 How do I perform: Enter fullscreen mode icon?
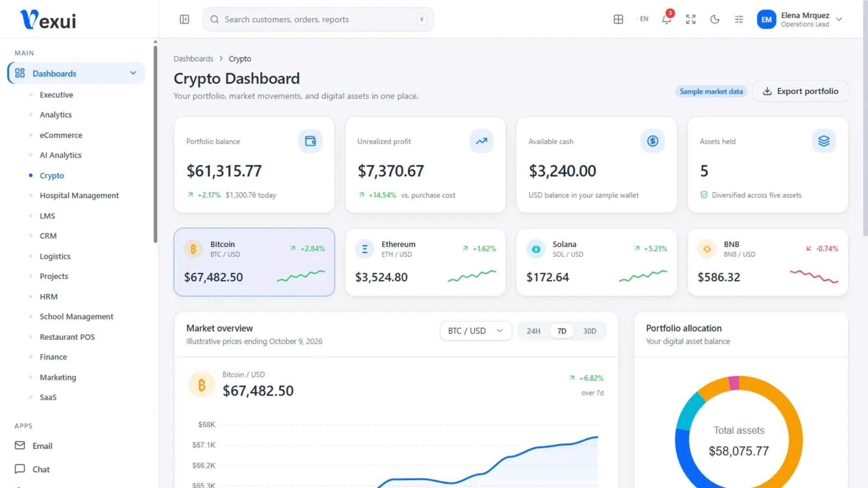pyautogui.click(x=691, y=19)
